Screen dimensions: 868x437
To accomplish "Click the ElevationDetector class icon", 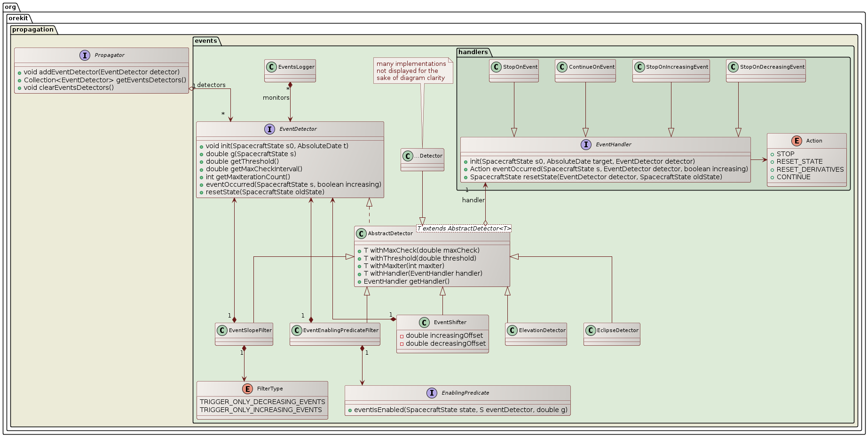I will pyautogui.click(x=513, y=330).
